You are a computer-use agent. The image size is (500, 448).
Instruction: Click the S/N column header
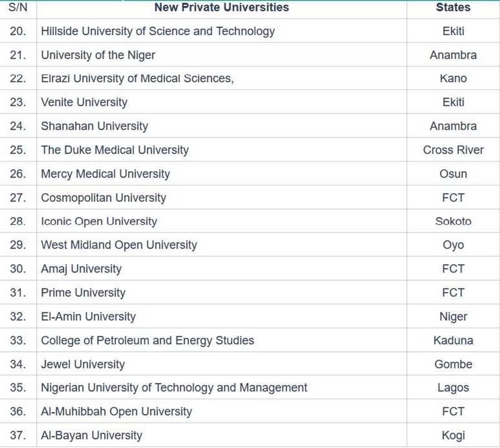click(x=18, y=8)
